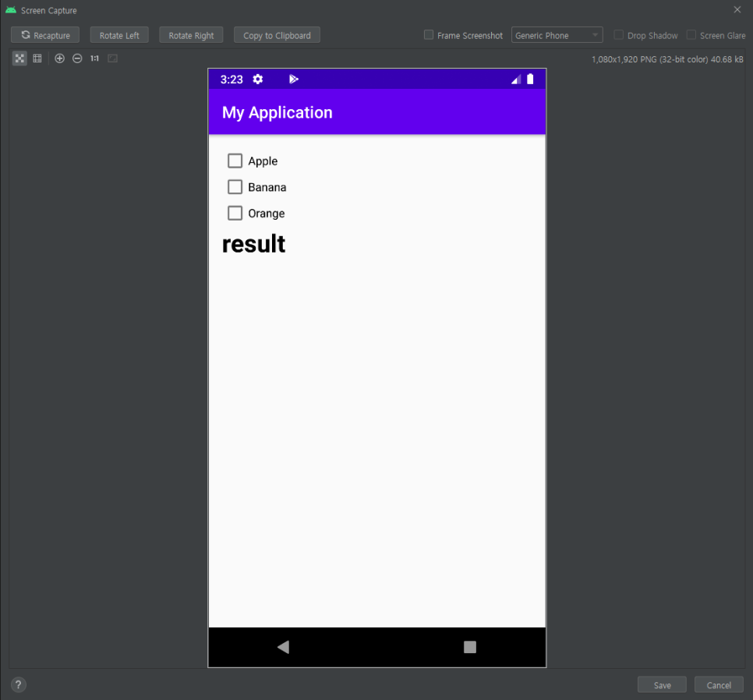Click the Play Store icon in status bar
This screenshot has width=753, height=700.
click(x=293, y=80)
